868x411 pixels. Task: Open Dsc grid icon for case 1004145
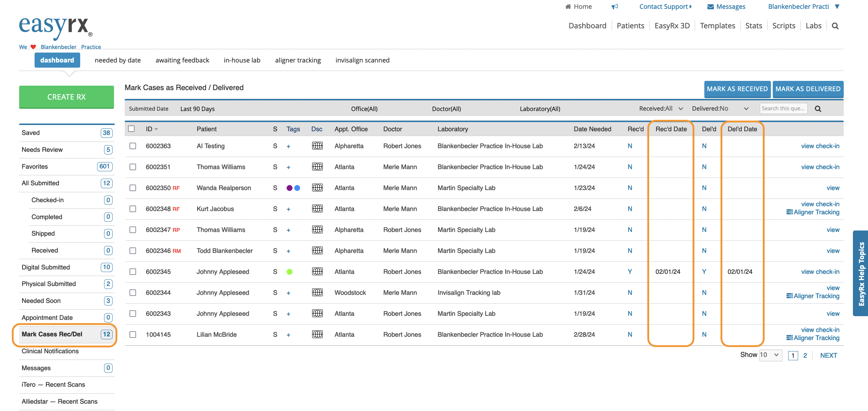[x=317, y=335]
